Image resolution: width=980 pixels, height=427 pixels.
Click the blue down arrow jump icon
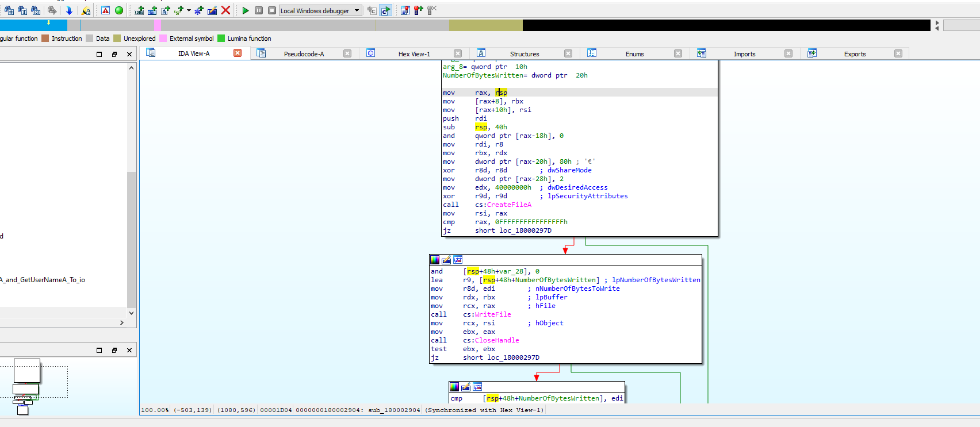click(69, 10)
